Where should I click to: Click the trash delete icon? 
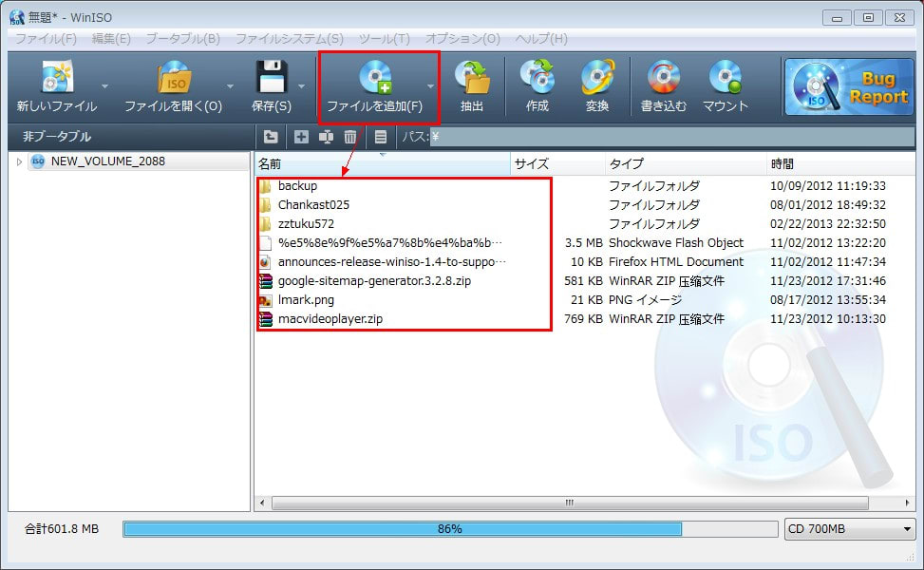[x=350, y=137]
